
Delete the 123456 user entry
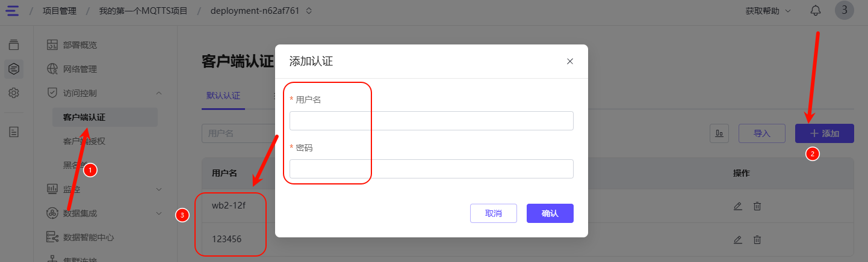tap(757, 240)
